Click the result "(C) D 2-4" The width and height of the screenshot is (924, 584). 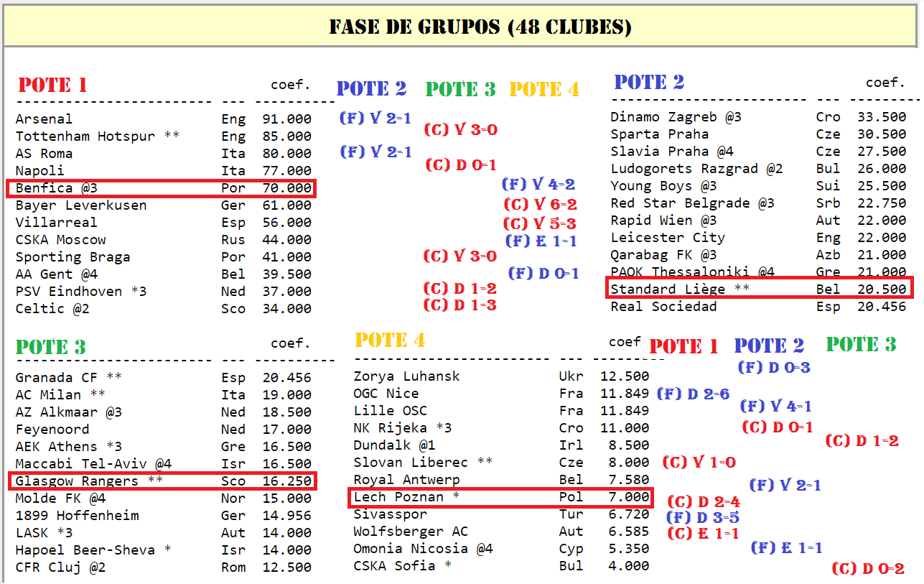(704, 501)
